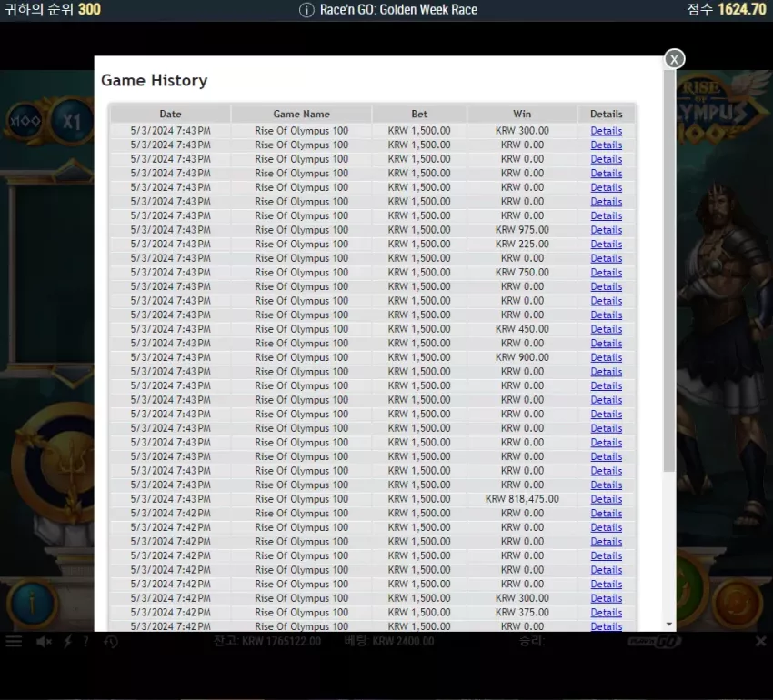Click the x100 multiplier badge
Image resolution: width=773 pixels, height=700 pixels.
(x=25, y=121)
